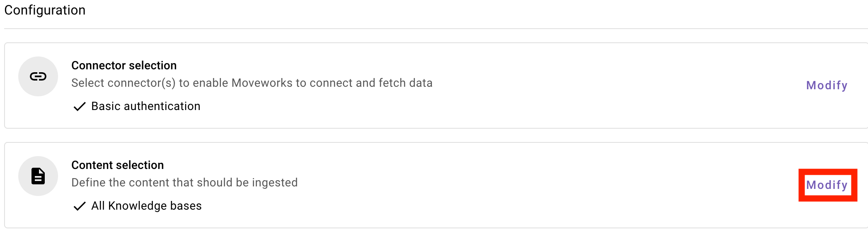Click the document icon for Content selection

tap(38, 176)
